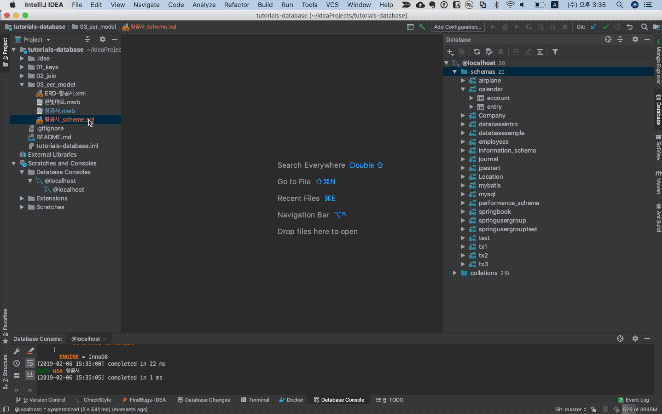Select the README.md file
Image resolution: width=662 pixels, height=414 pixels.
[x=54, y=137]
